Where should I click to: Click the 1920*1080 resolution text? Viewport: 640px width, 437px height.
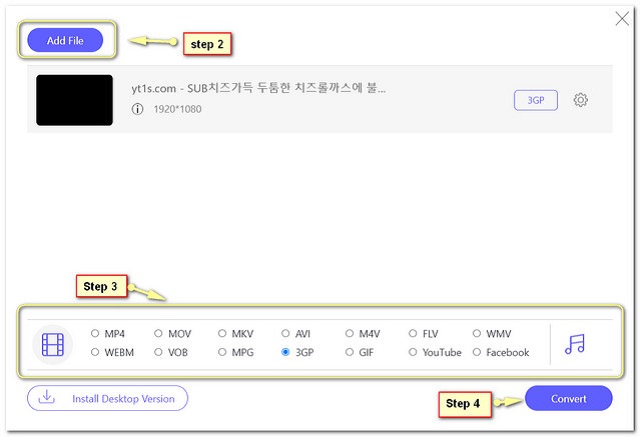pyautogui.click(x=177, y=109)
